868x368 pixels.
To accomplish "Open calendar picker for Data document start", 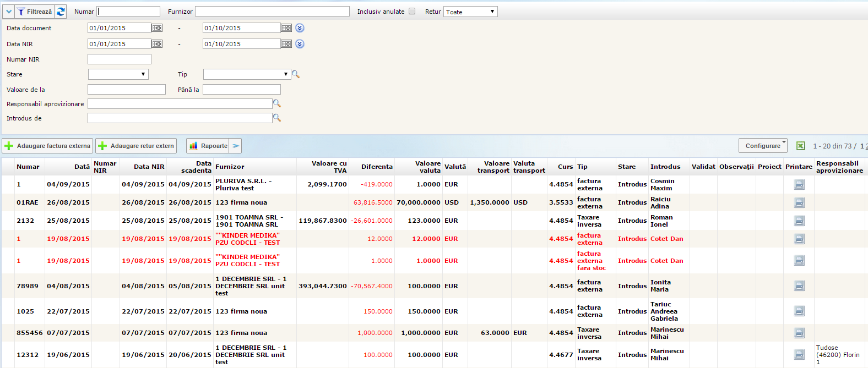I will pos(157,28).
